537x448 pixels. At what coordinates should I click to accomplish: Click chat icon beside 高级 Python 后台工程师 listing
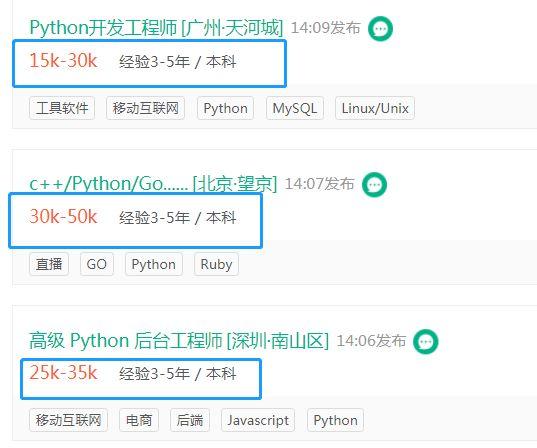[425, 341]
